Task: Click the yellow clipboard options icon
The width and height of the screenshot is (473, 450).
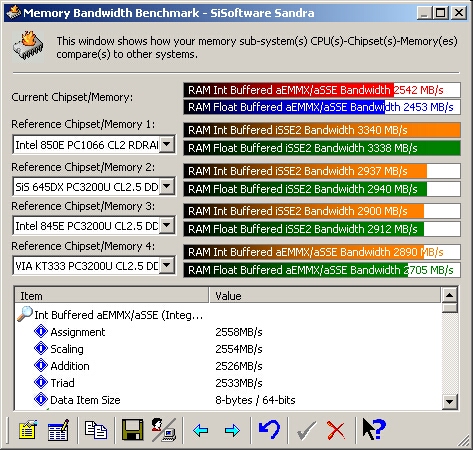Action: point(28,430)
